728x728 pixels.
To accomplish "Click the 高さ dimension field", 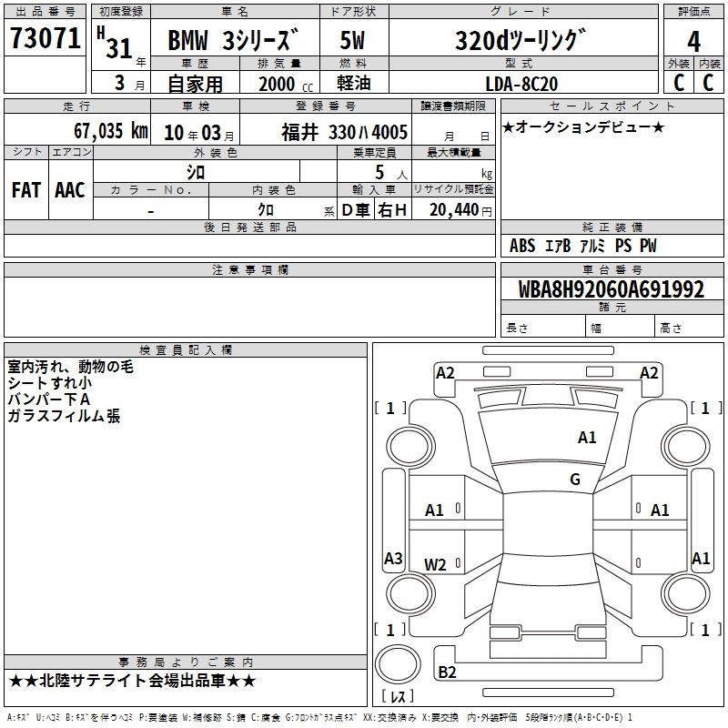I will pos(689,326).
